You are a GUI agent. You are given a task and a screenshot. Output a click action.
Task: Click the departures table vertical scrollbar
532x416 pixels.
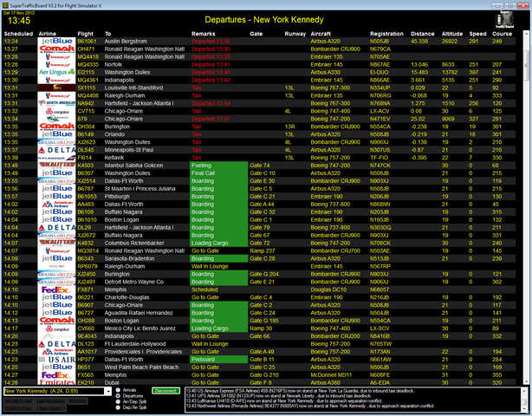(x=526, y=208)
